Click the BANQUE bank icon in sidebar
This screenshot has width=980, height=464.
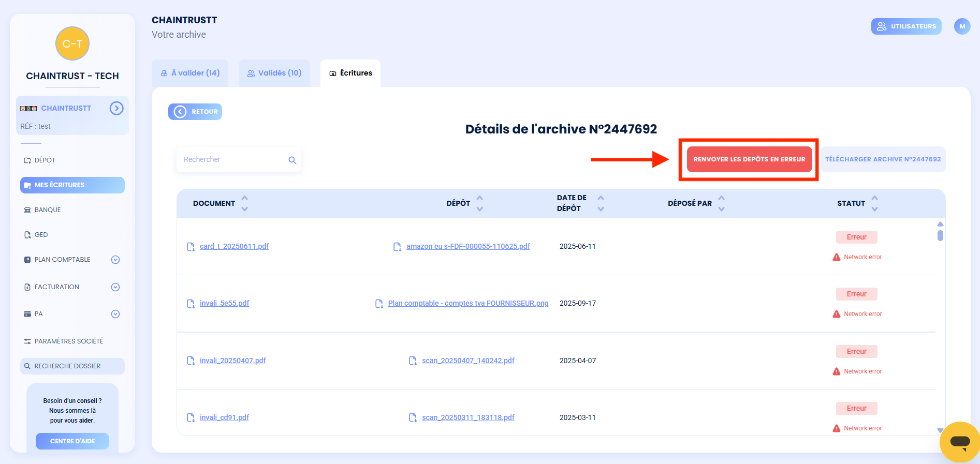(x=27, y=210)
